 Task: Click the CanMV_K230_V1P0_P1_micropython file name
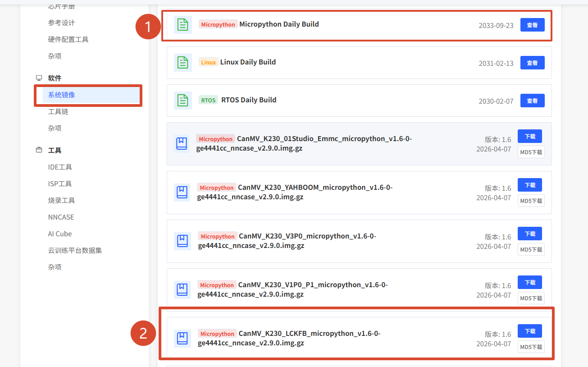292,289
